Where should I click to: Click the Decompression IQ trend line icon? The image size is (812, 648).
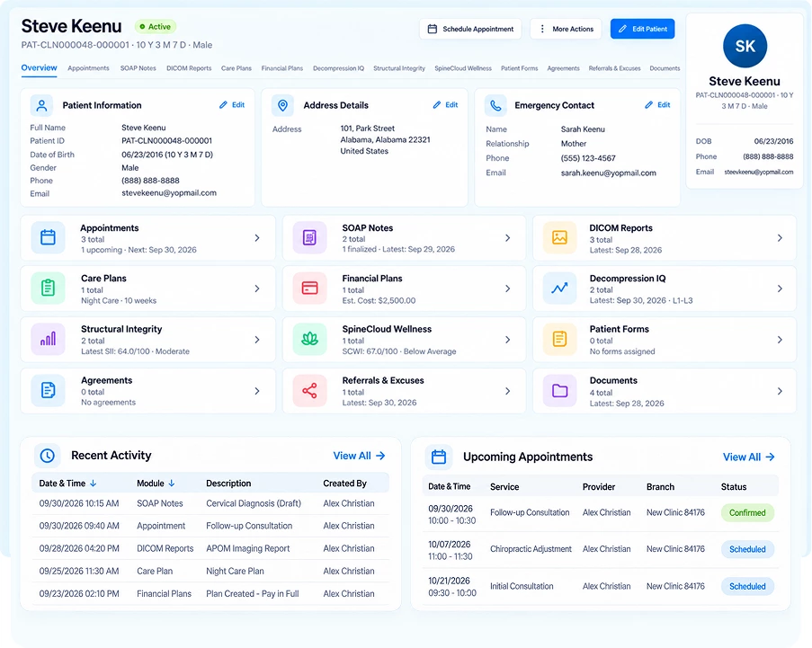tap(560, 288)
